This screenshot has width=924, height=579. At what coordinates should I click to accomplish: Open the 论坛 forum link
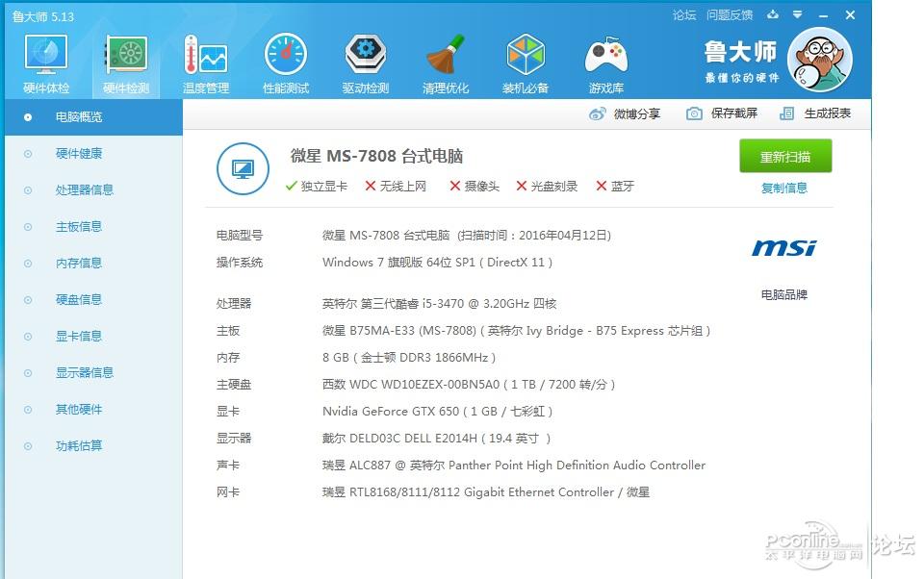[x=684, y=14]
